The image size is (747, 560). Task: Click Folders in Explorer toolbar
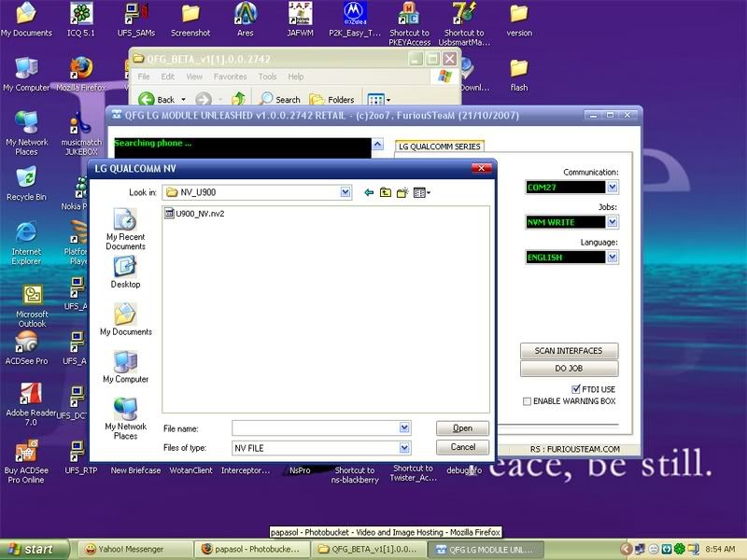(332, 100)
